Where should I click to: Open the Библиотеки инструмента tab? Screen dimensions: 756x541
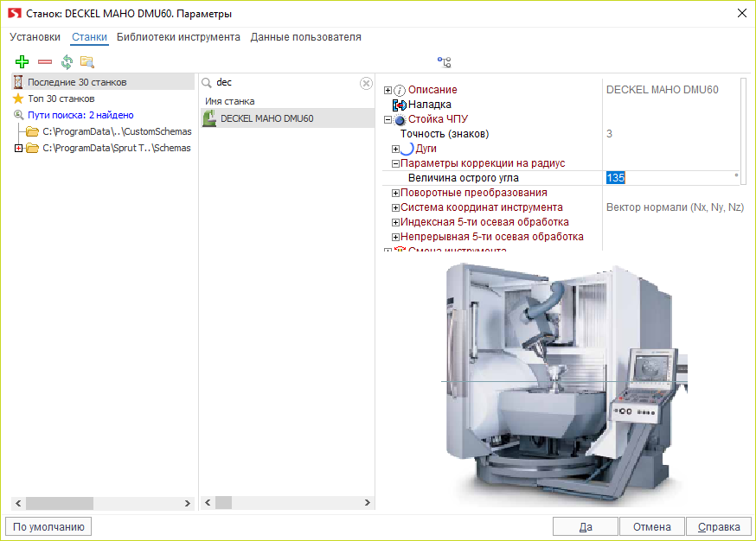click(x=178, y=37)
